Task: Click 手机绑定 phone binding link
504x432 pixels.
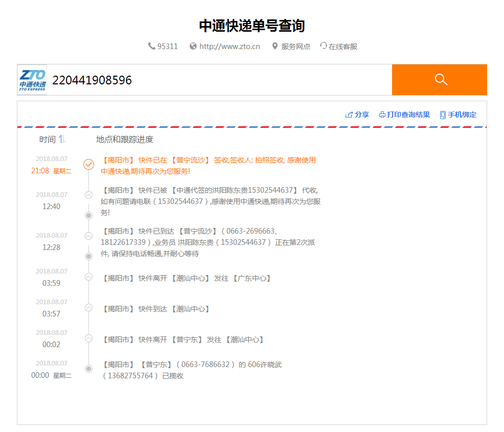Action: click(462, 115)
